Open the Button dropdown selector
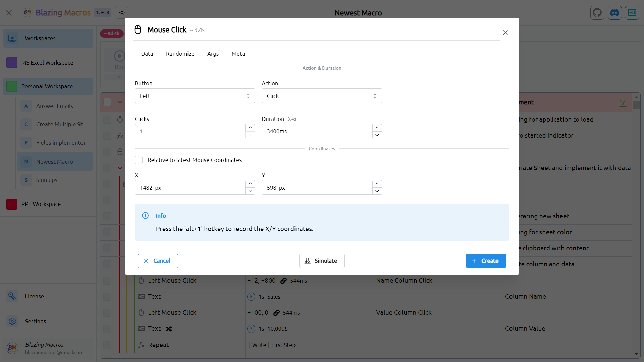The width and height of the screenshot is (644, 362). point(195,96)
